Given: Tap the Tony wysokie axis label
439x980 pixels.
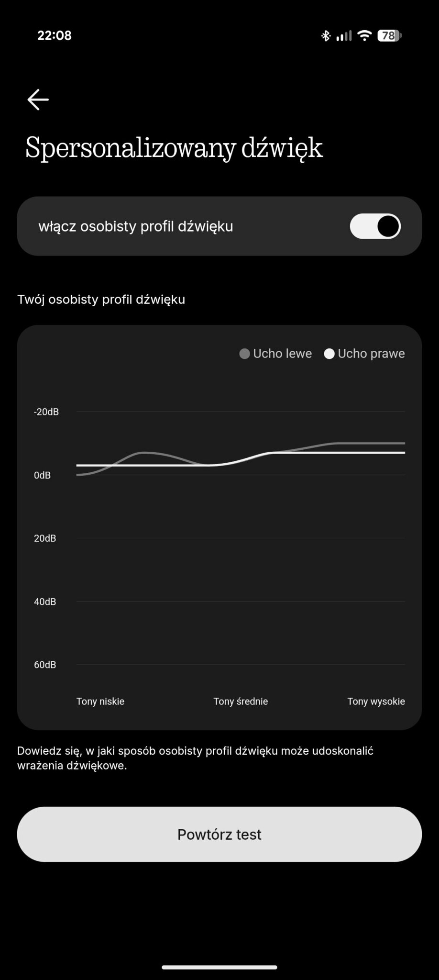Looking at the screenshot, I should click(376, 702).
